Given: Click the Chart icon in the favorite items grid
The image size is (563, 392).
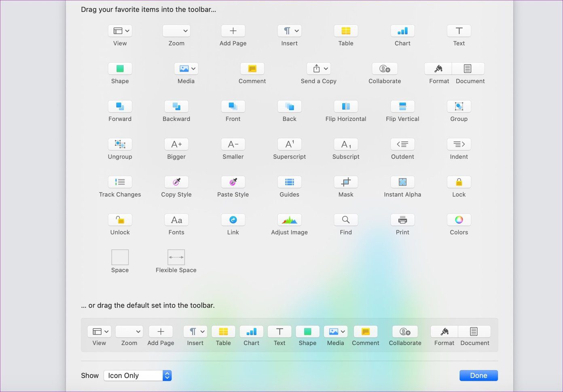Looking at the screenshot, I should pyautogui.click(x=402, y=31).
